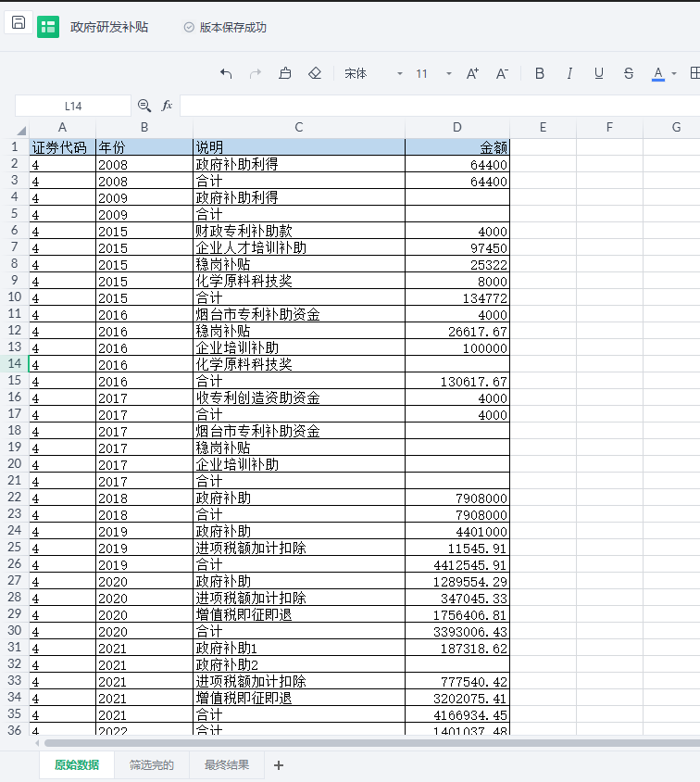Screen dimensions: 700x782
Task: Click the clear format eraser icon
Action: click(x=315, y=74)
